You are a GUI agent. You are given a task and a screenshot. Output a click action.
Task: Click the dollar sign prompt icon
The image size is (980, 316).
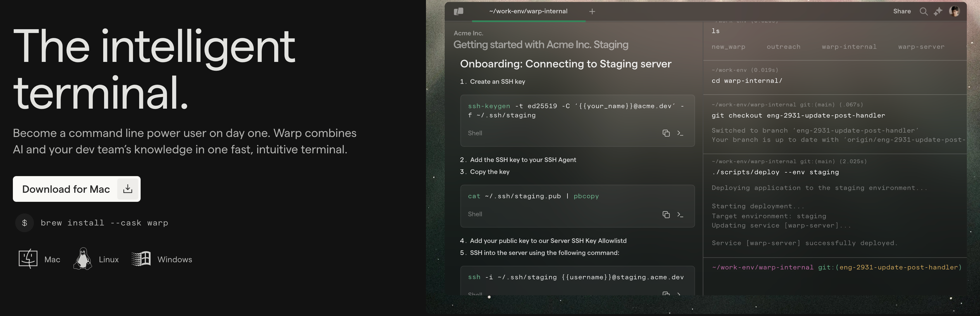click(24, 223)
